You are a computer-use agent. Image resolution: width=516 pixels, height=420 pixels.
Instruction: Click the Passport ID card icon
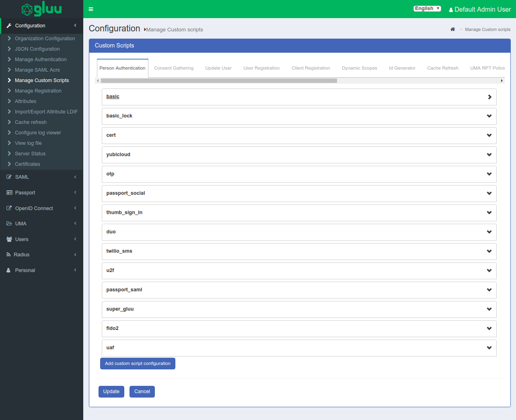click(x=9, y=193)
